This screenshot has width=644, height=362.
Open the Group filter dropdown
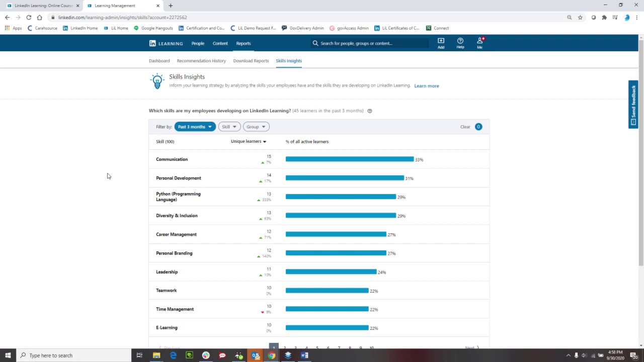(x=256, y=127)
